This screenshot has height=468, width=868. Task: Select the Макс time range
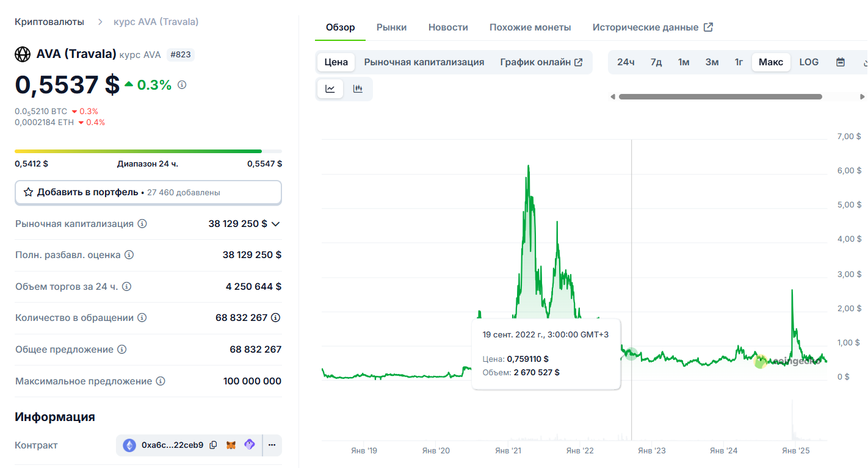(771, 62)
